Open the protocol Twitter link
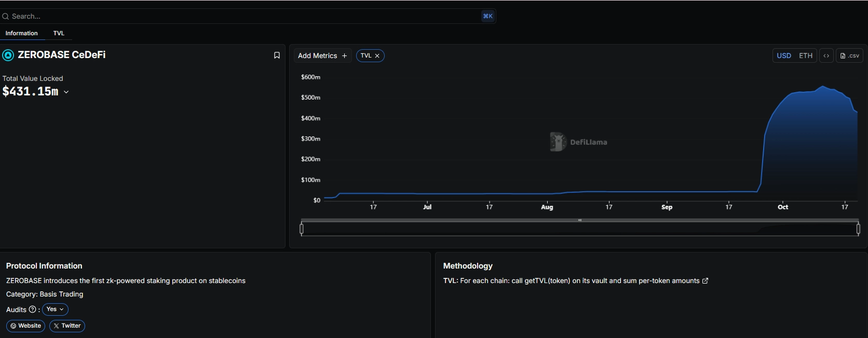 (67, 326)
